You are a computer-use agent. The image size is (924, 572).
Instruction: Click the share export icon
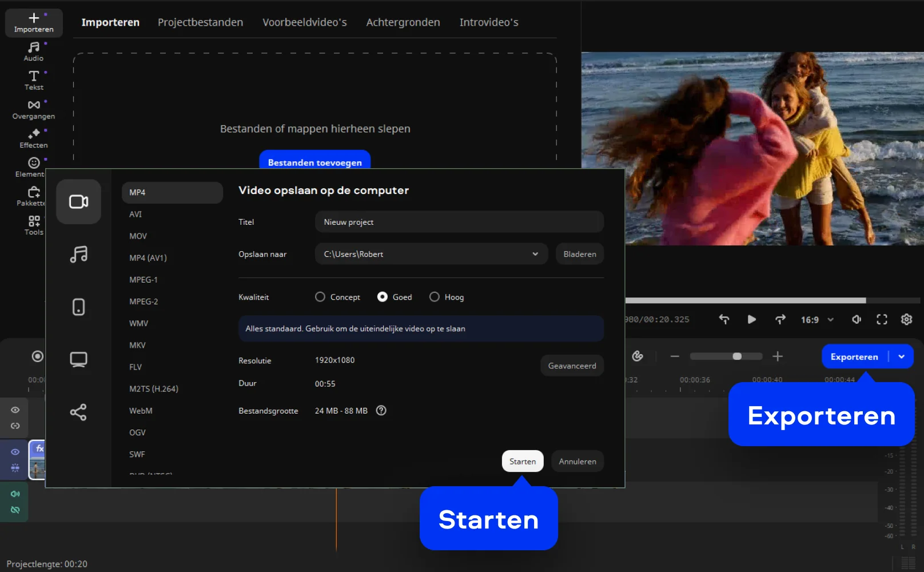click(78, 412)
